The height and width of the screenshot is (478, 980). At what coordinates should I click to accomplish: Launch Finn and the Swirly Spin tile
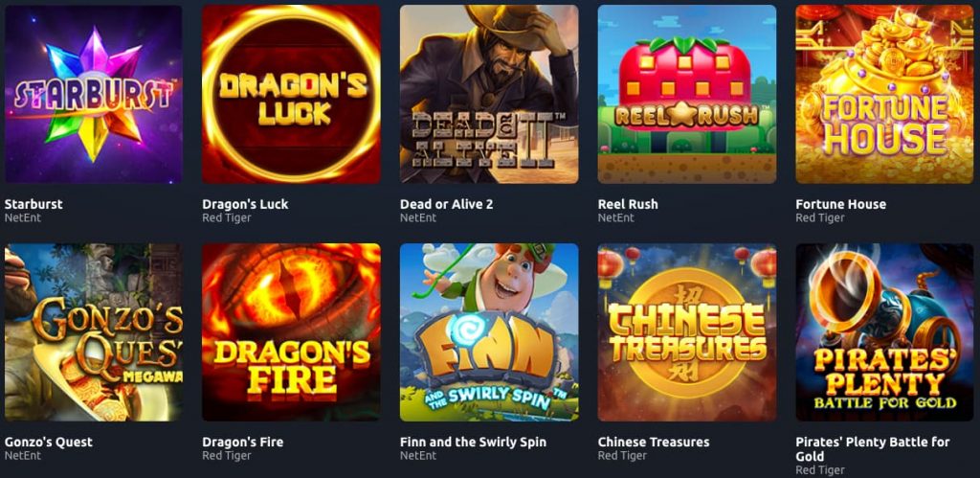click(x=489, y=332)
